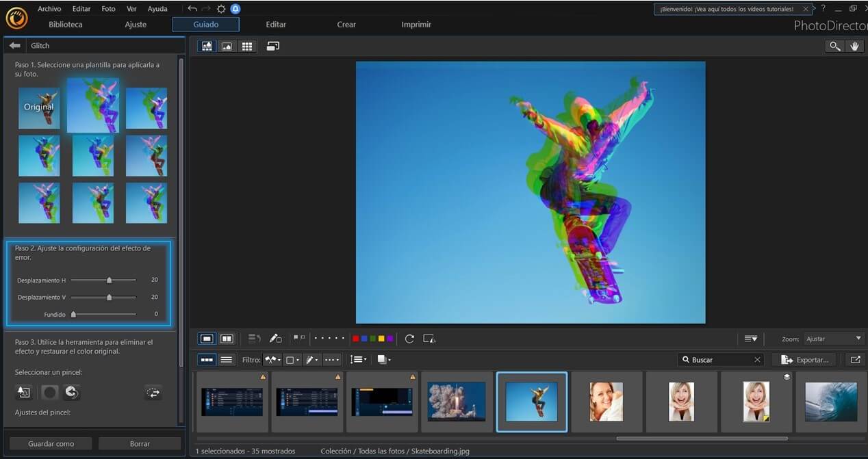The image size is (868, 459).
Task: Click the invert selection brush icon
Action: click(153, 393)
